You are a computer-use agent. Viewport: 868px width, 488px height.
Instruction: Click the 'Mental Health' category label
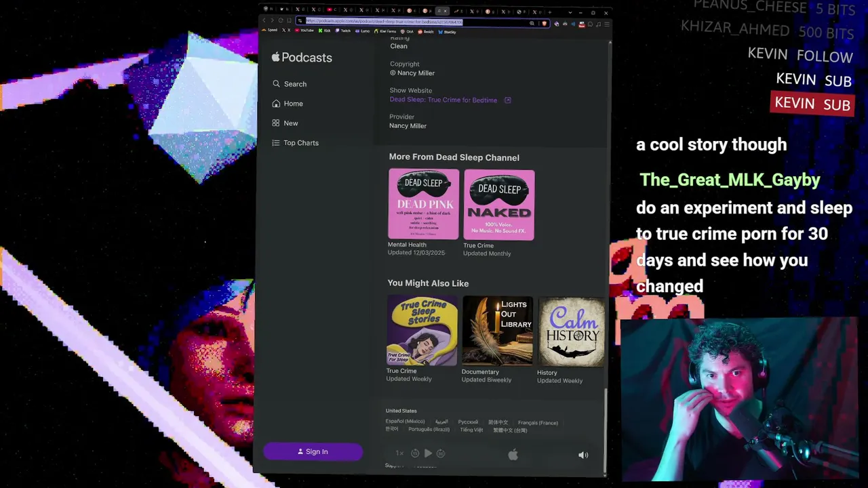(407, 245)
